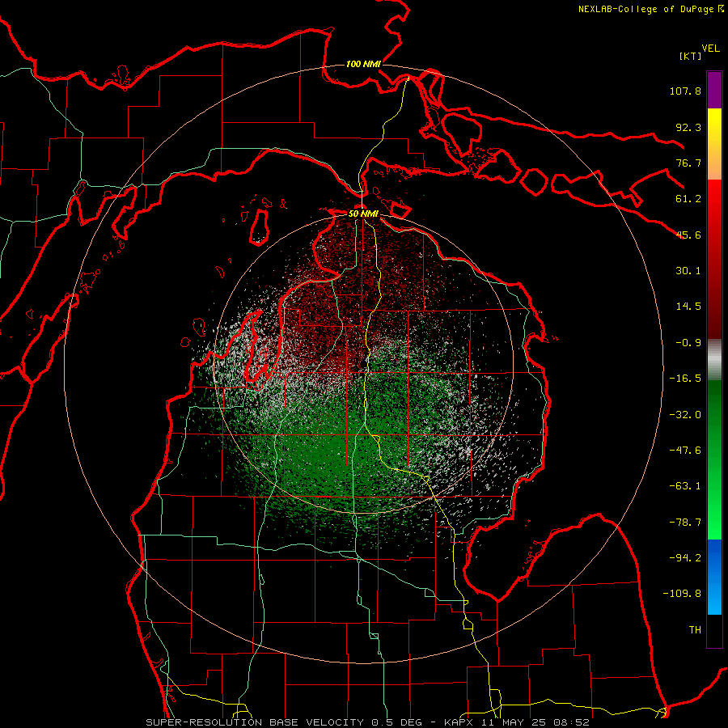Screen dimensions: 728x728
Task: Click the 107.8 velocity scale value
Action: coord(685,91)
